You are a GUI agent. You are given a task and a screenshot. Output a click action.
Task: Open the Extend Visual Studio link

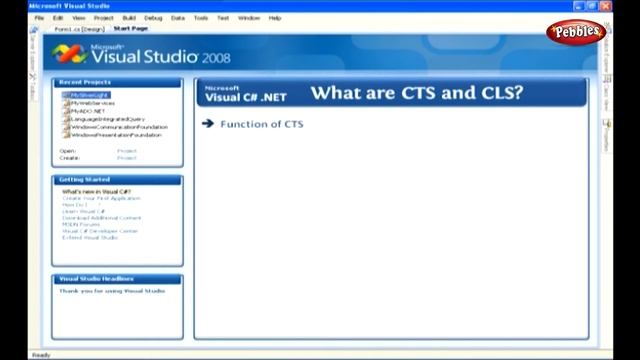[90, 238]
